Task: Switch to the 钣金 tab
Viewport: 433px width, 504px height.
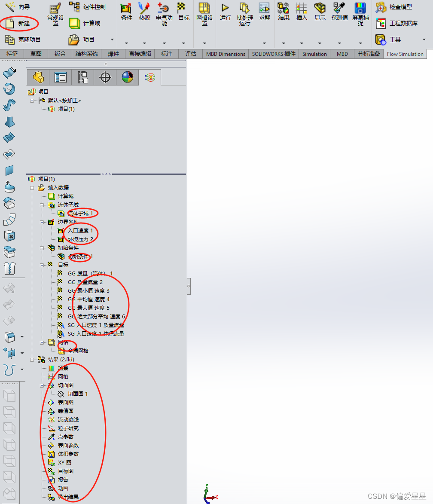Action: tap(60, 54)
